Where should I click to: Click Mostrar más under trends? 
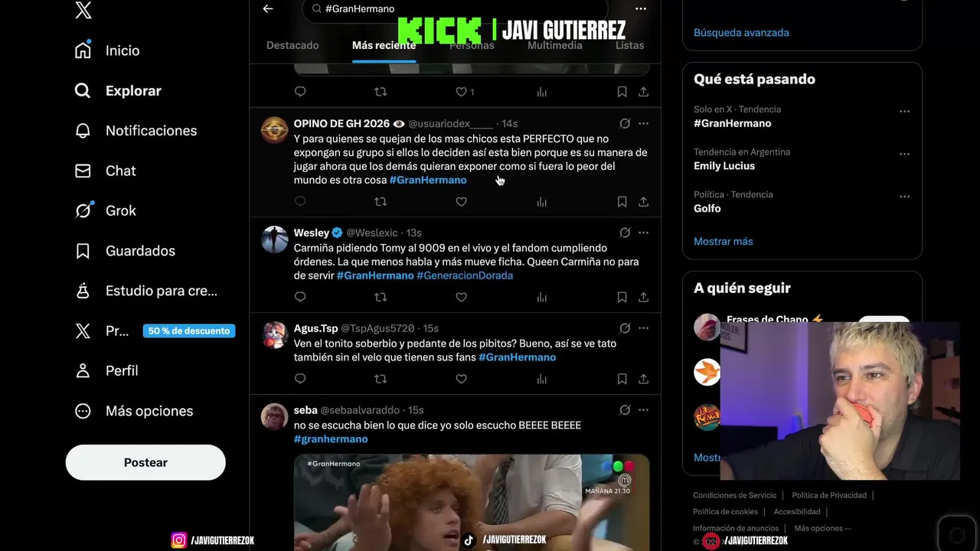pyautogui.click(x=724, y=241)
